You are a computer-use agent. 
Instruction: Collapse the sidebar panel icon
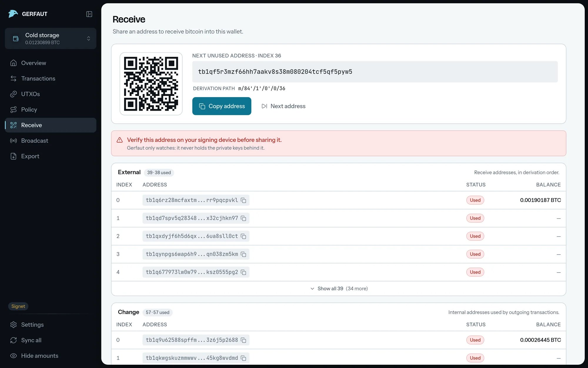tap(89, 14)
